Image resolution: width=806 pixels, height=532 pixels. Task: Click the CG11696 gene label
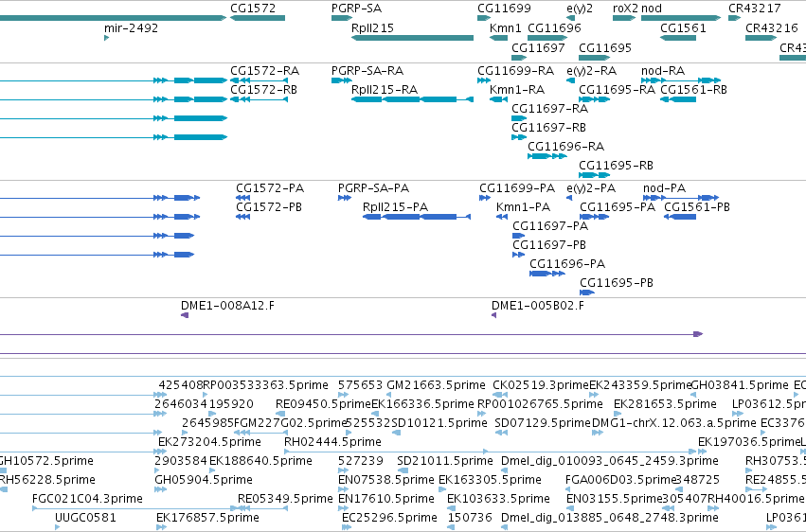[554, 27]
